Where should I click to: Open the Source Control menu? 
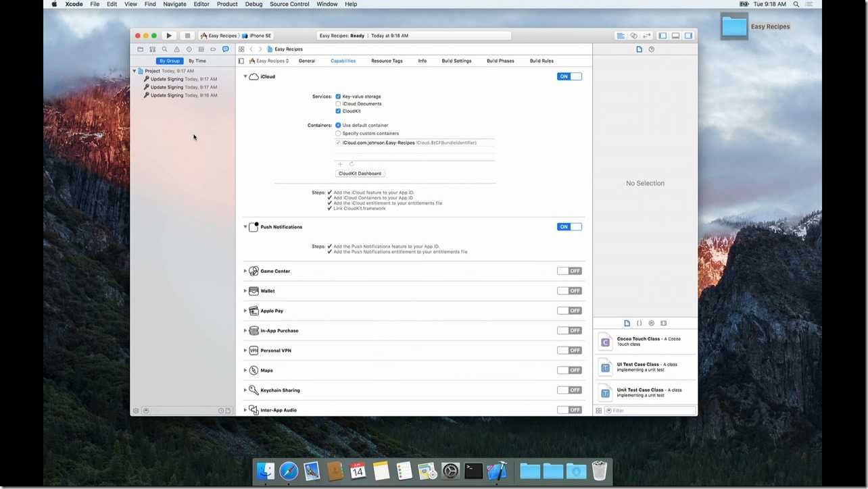289,4
